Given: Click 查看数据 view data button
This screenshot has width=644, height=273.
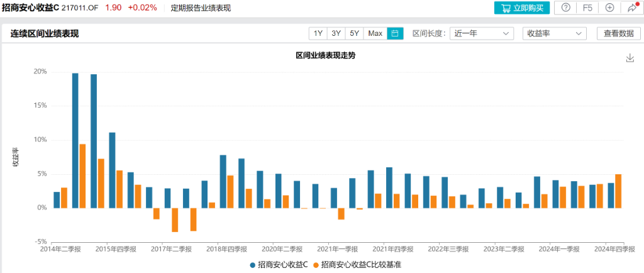Looking at the screenshot, I should (x=619, y=34).
